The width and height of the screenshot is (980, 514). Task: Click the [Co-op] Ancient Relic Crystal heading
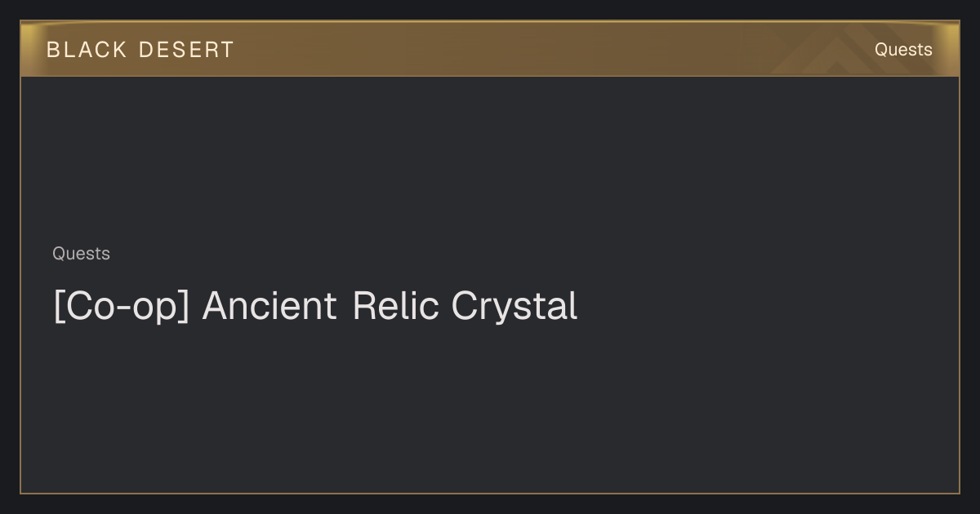click(315, 307)
